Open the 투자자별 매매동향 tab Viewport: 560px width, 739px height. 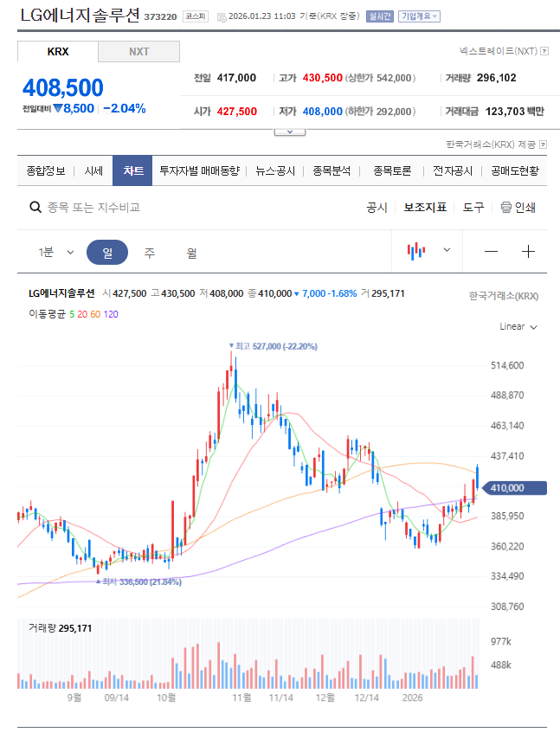click(x=199, y=171)
